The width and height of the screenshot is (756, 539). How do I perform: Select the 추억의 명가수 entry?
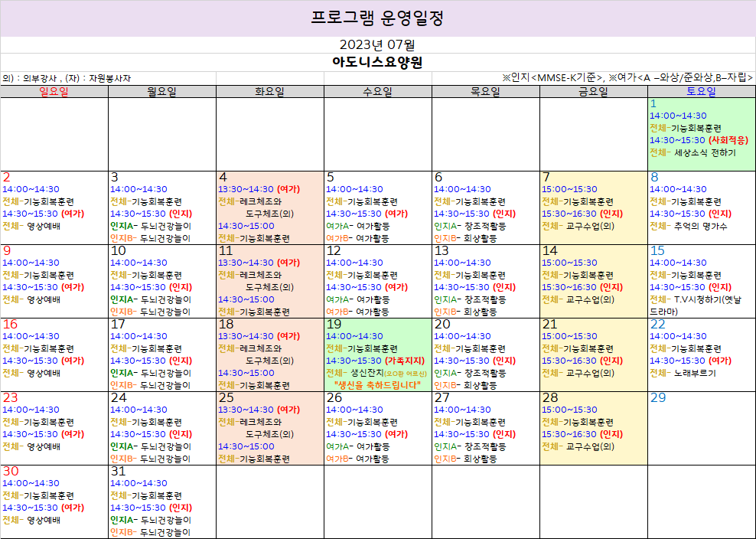click(x=701, y=227)
